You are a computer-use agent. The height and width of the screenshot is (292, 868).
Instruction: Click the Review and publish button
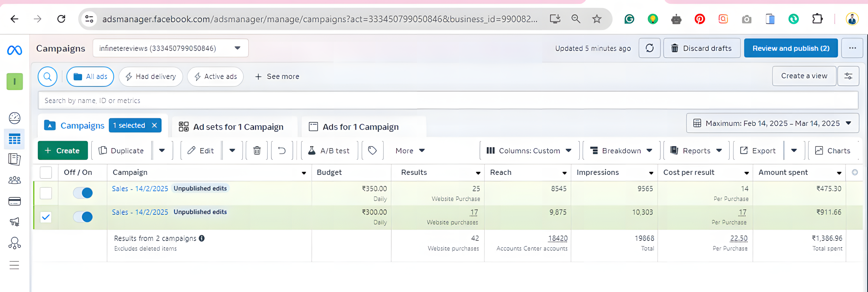click(791, 48)
